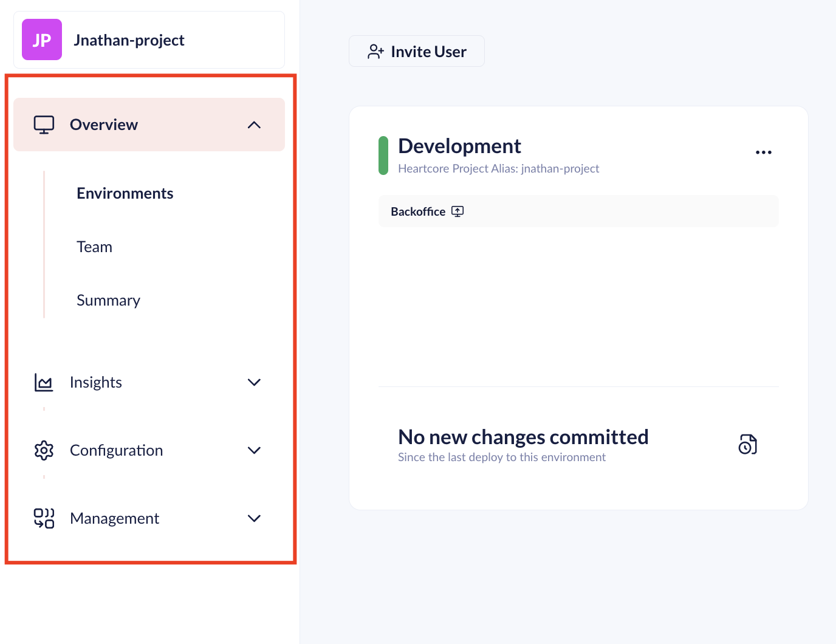Image resolution: width=836 pixels, height=644 pixels.
Task: Open the deployment history file-clock icon
Action: pyautogui.click(x=748, y=444)
